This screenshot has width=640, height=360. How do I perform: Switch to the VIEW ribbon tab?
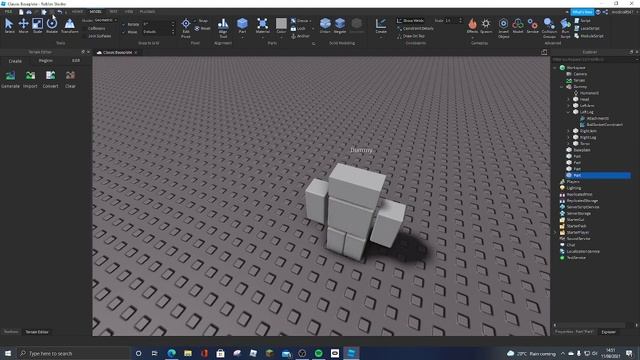click(x=129, y=12)
